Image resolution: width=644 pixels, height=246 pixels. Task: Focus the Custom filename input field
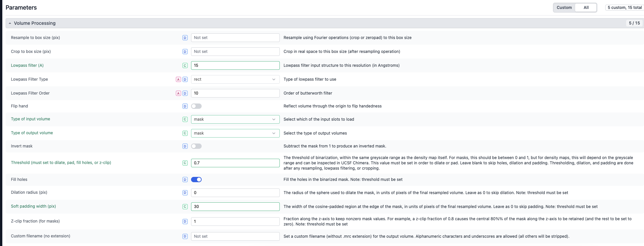[235, 236]
